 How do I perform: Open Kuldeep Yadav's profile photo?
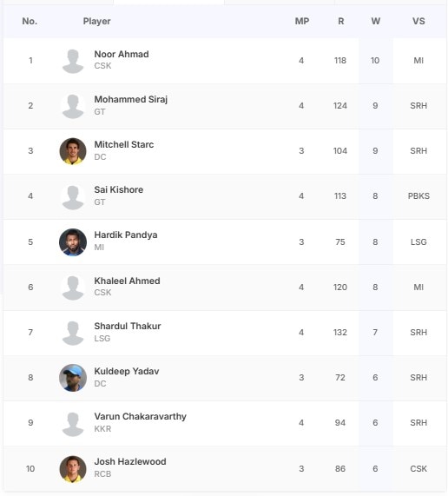click(x=73, y=378)
